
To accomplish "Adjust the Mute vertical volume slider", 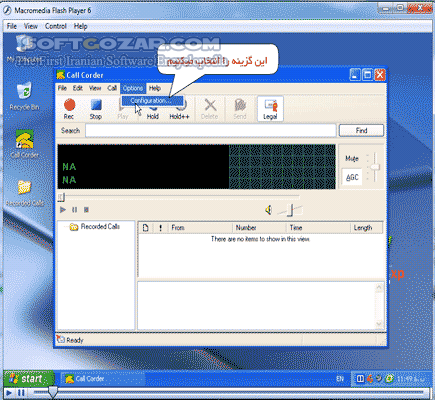I will click(375, 167).
